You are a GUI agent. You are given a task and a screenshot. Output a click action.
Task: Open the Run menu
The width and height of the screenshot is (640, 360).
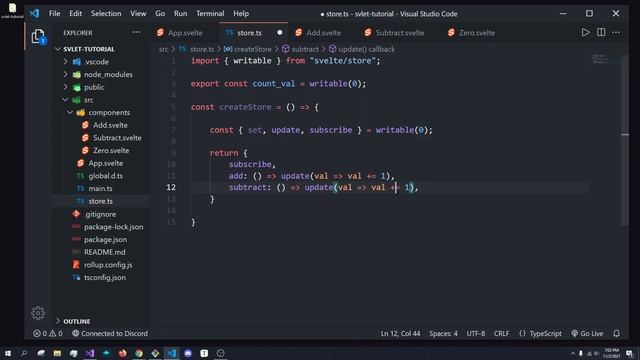click(x=180, y=13)
